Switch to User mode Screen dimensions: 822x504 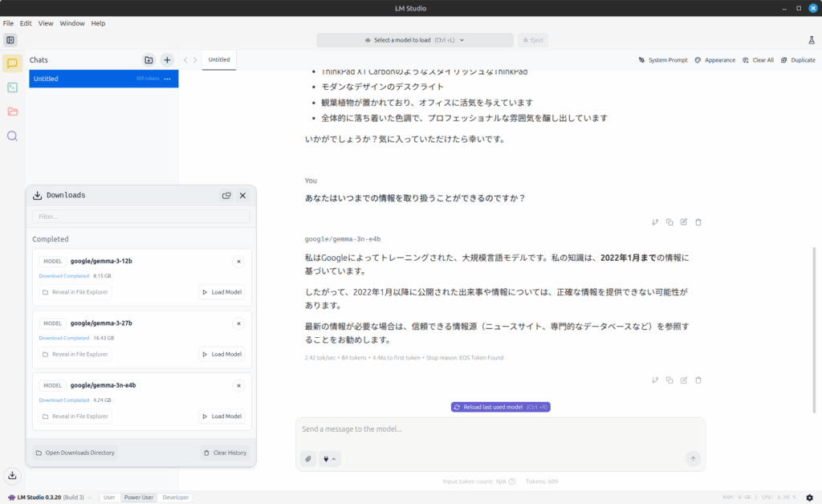[109, 498]
